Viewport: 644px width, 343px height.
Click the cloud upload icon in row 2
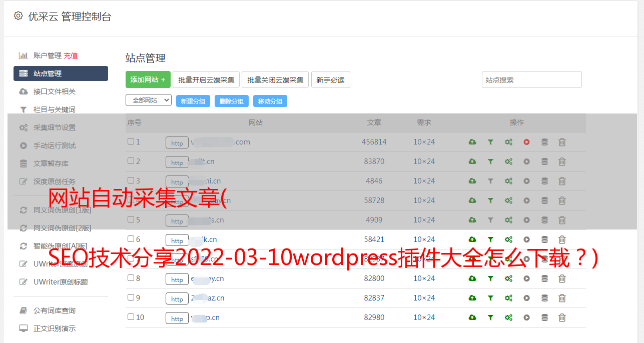472,161
